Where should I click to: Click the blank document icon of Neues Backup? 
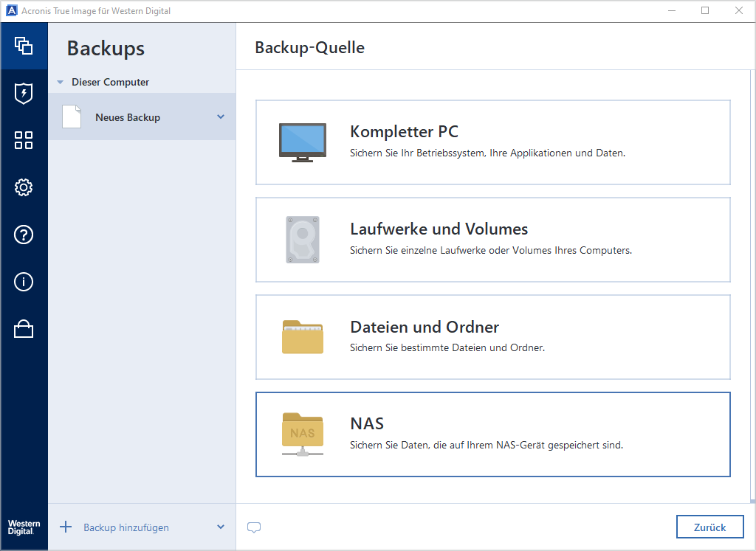click(x=72, y=117)
